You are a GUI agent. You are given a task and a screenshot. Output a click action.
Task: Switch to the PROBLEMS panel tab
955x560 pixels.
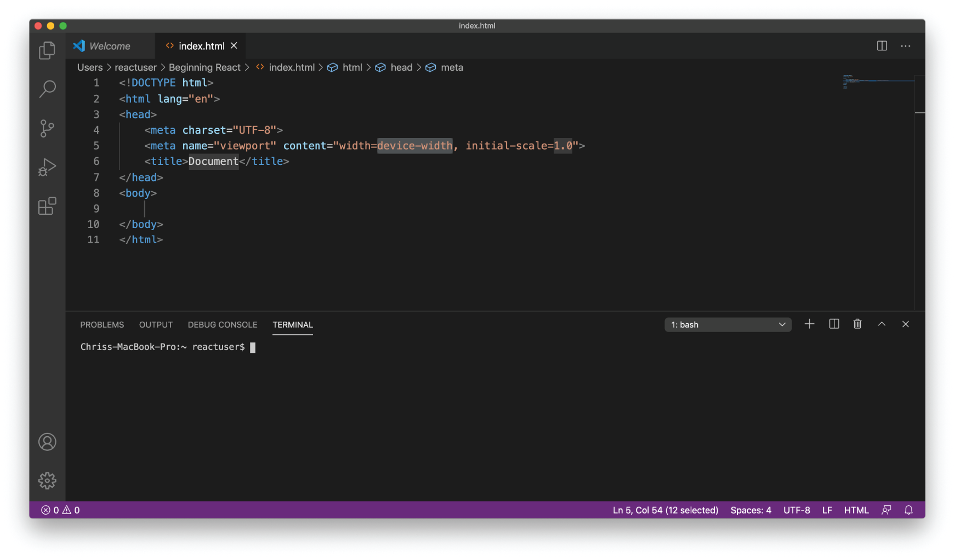click(102, 324)
